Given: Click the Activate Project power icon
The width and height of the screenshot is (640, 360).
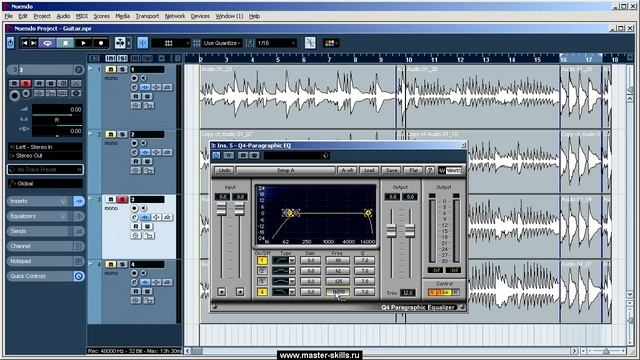Looking at the screenshot, I should (10, 43).
